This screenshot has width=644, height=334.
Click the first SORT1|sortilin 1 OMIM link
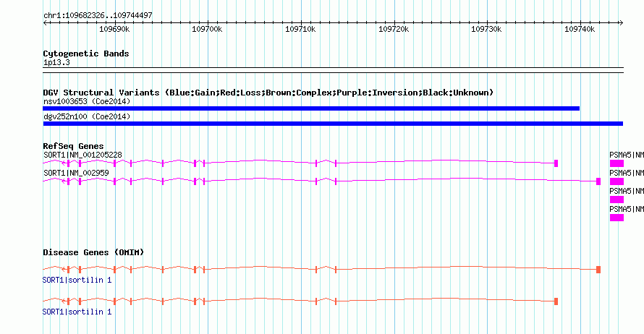(77, 280)
